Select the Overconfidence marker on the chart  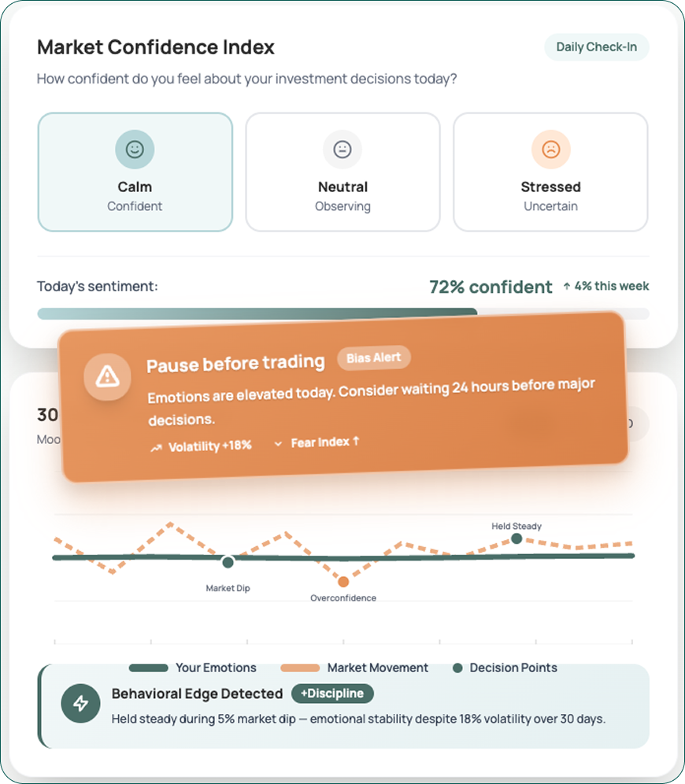coord(343,581)
